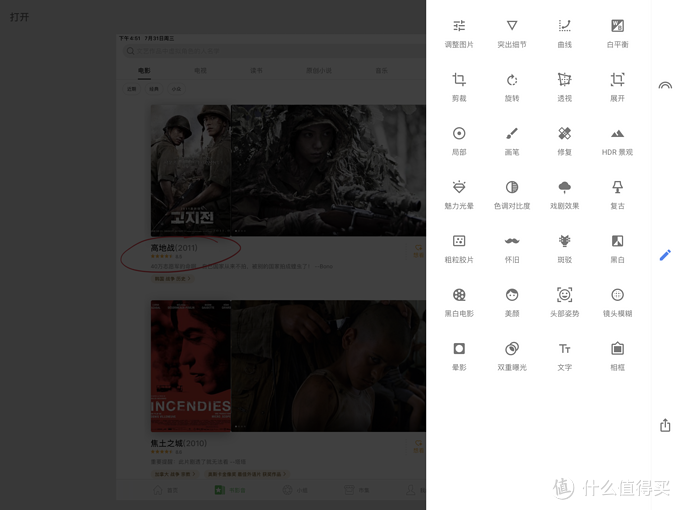
Task: Select the 展开 (Expand) tool
Action: click(617, 87)
